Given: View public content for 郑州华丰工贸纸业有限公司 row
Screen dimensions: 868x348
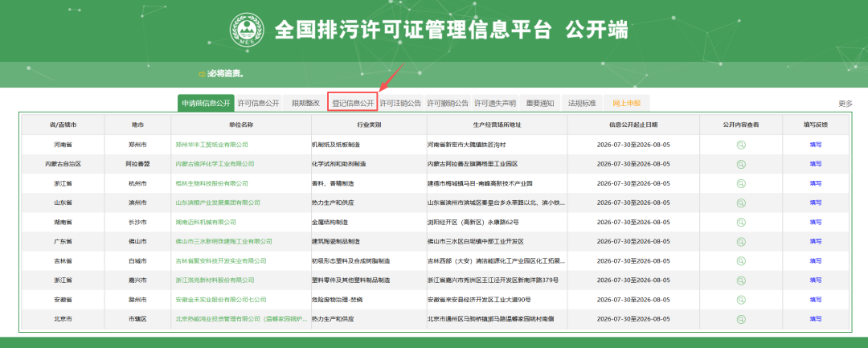Looking at the screenshot, I should click(741, 145).
